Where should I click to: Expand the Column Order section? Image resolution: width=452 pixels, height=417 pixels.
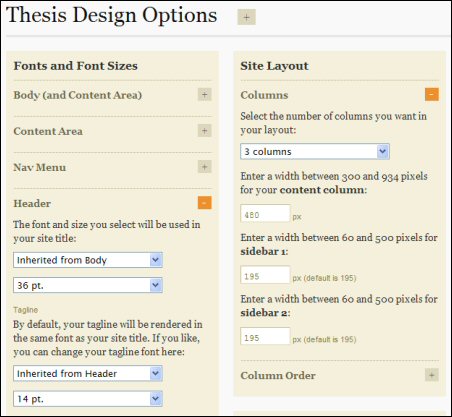pyautogui.click(x=432, y=375)
